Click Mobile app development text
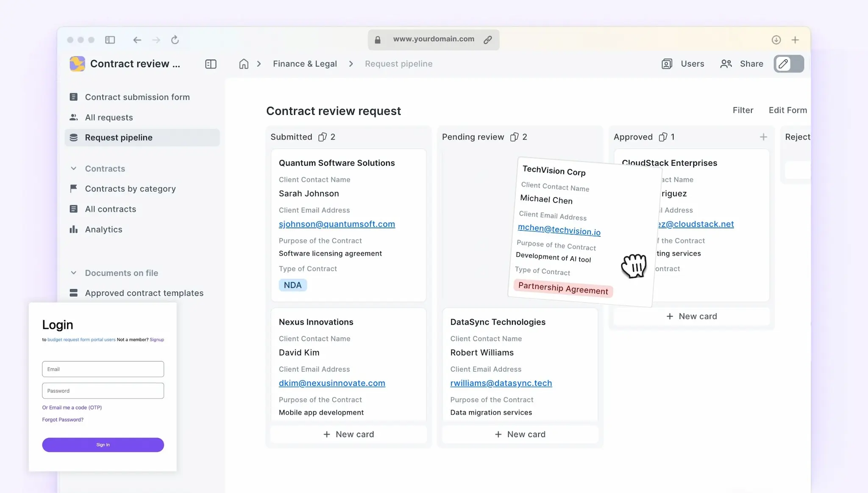 click(x=321, y=412)
